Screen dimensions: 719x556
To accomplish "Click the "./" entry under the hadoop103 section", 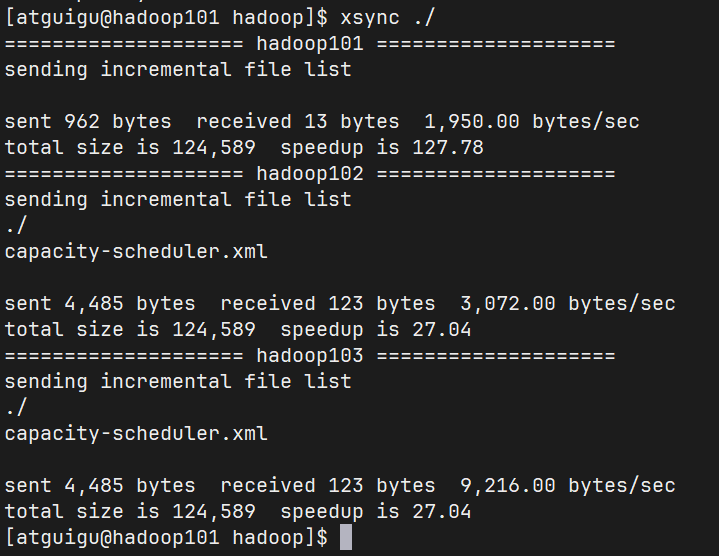I will tap(17, 408).
